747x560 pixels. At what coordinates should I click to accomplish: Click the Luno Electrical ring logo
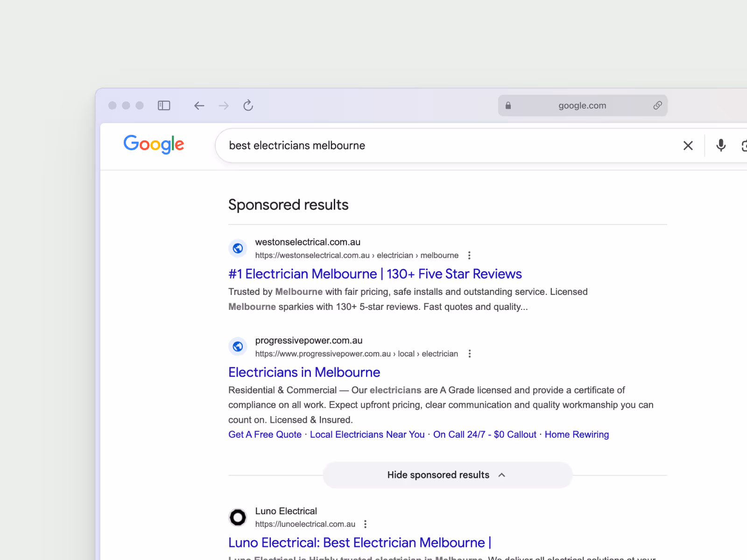(x=238, y=517)
